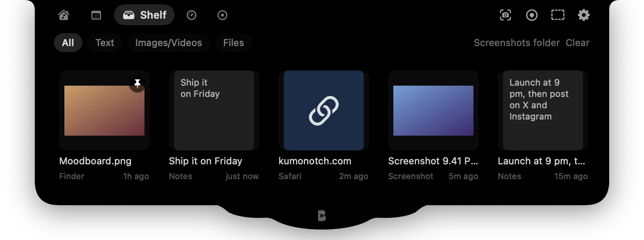
Task: Open the Home tab icon
Action: pyautogui.click(x=64, y=15)
